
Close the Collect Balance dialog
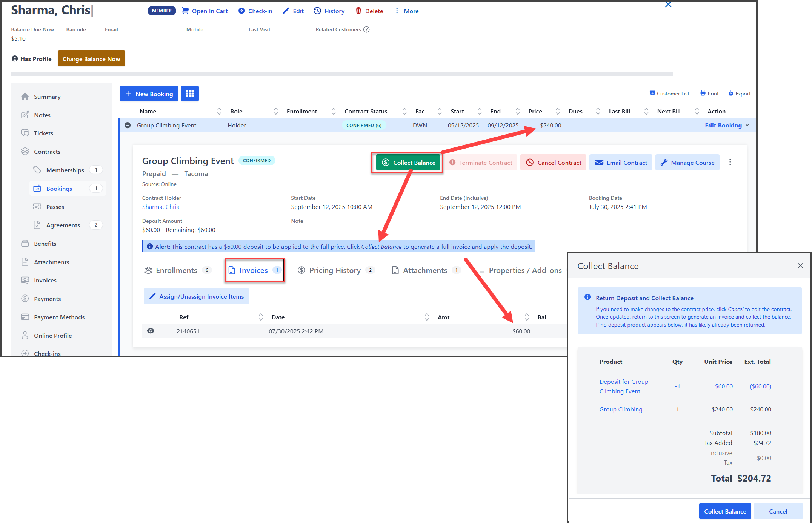[x=800, y=266]
